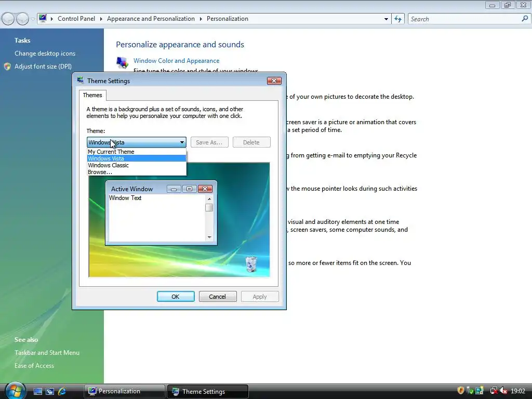Screen dimensions: 532x399
Task: Click the Theme combo box field
Action: pos(137,142)
